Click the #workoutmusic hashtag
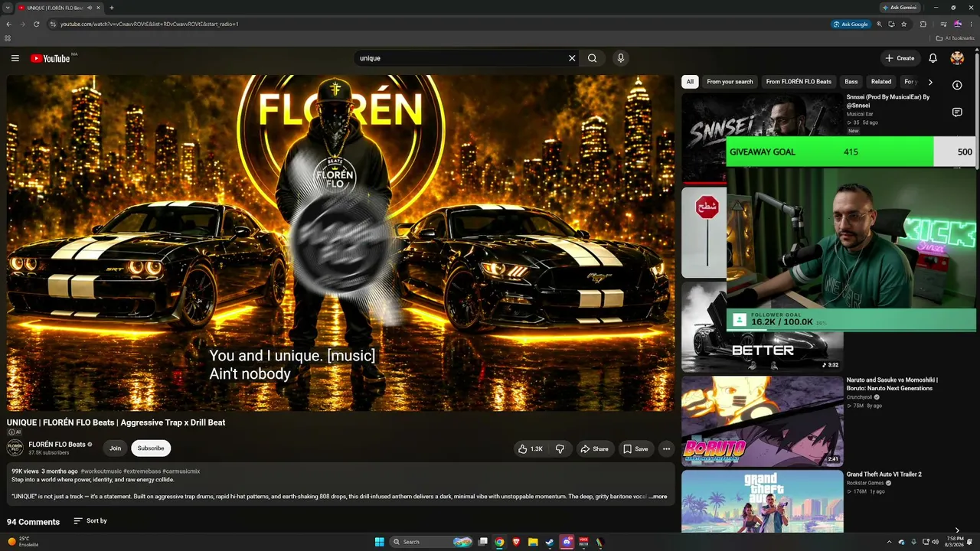 [x=101, y=471]
